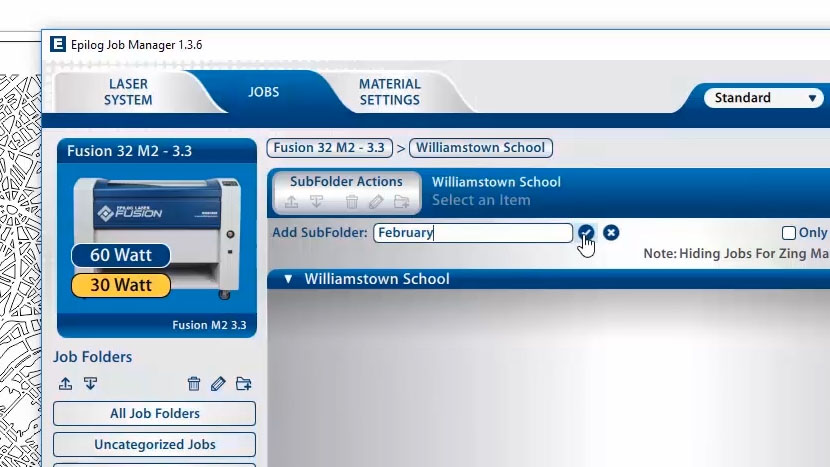
Task: Collapse the Williamstown School section
Action: [288, 279]
